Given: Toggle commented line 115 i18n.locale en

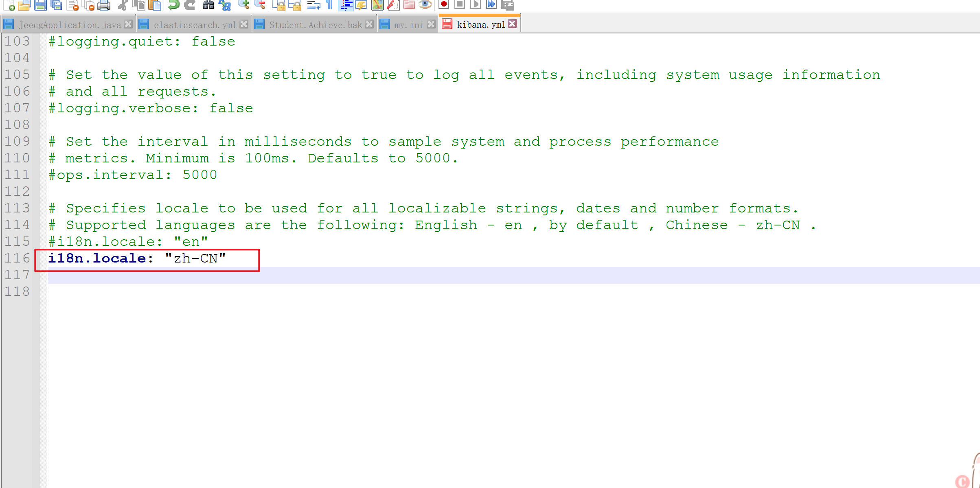Looking at the screenshot, I should pyautogui.click(x=129, y=241).
